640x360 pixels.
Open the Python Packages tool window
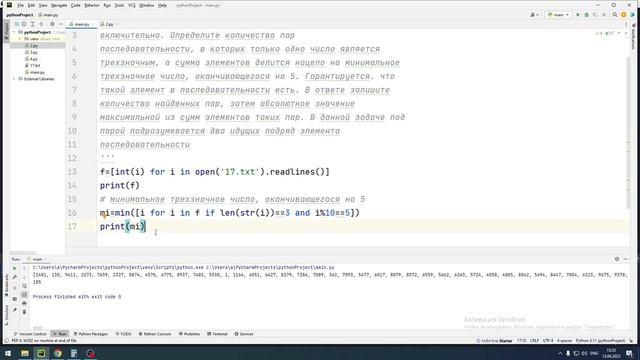(x=91, y=334)
